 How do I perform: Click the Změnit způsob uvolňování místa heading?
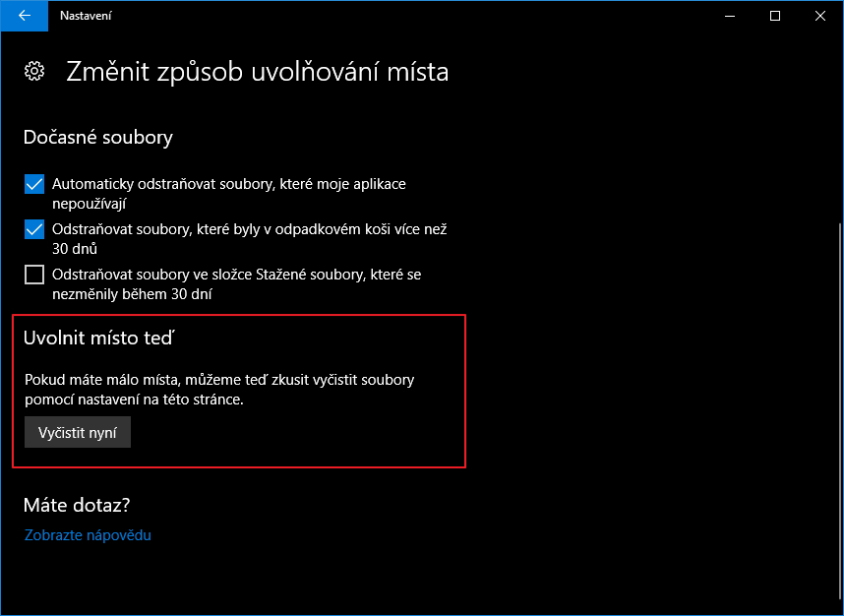point(257,72)
